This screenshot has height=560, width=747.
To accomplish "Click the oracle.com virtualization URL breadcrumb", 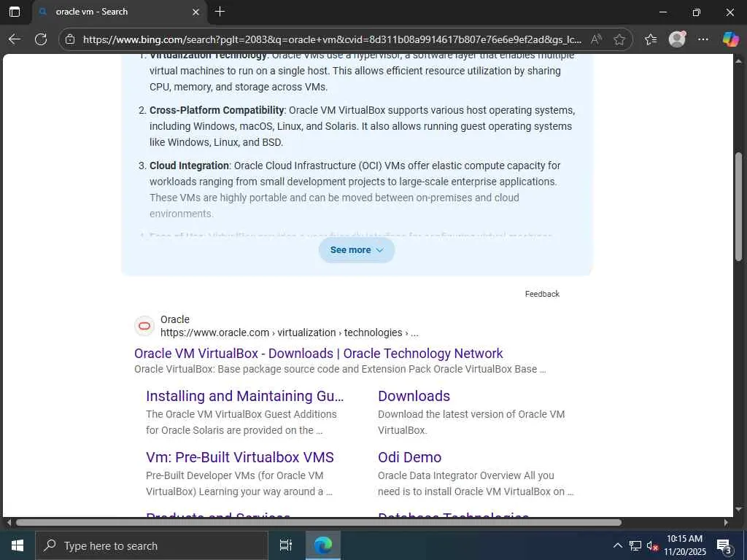I will tap(290, 332).
